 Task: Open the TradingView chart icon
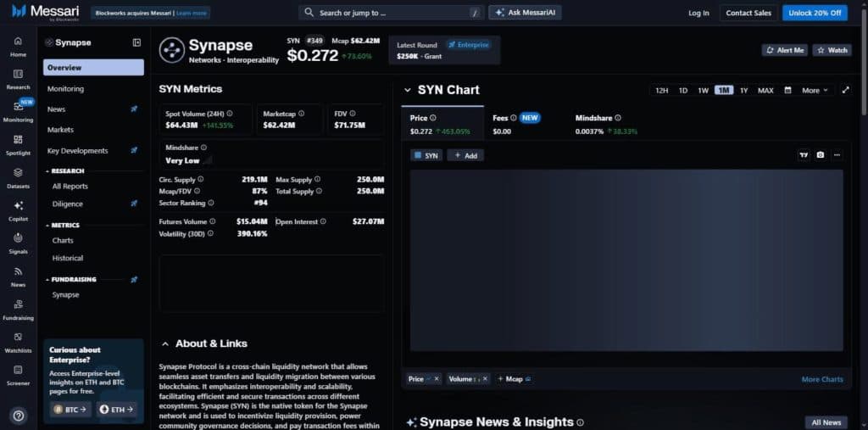tap(804, 155)
